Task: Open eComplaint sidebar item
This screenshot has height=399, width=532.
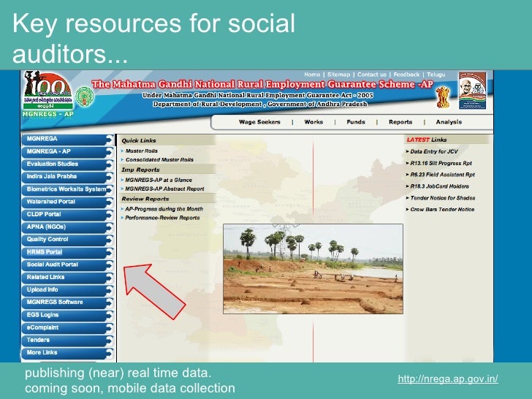Action: click(67, 327)
